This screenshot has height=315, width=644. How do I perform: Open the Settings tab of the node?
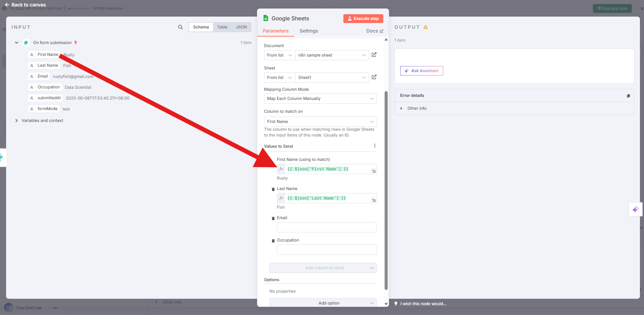pyautogui.click(x=308, y=31)
